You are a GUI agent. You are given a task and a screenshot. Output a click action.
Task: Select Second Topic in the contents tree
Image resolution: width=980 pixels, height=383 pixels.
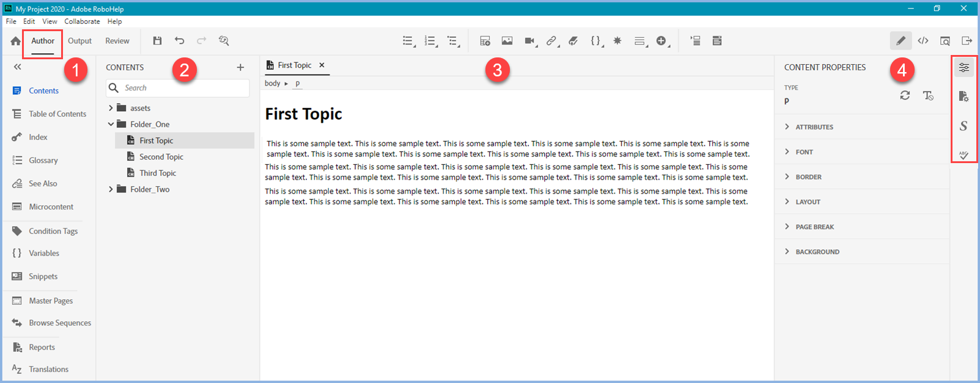[x=161, y=157]
